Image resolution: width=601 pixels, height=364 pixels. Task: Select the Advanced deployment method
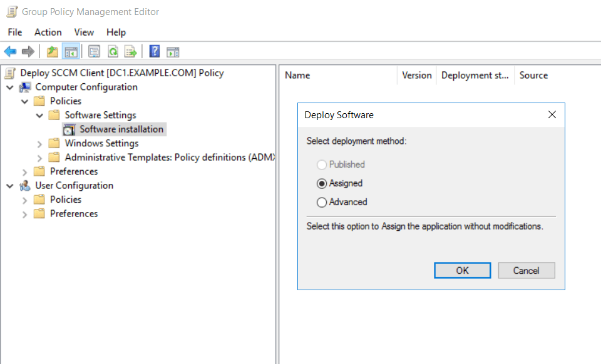[322, 202]
